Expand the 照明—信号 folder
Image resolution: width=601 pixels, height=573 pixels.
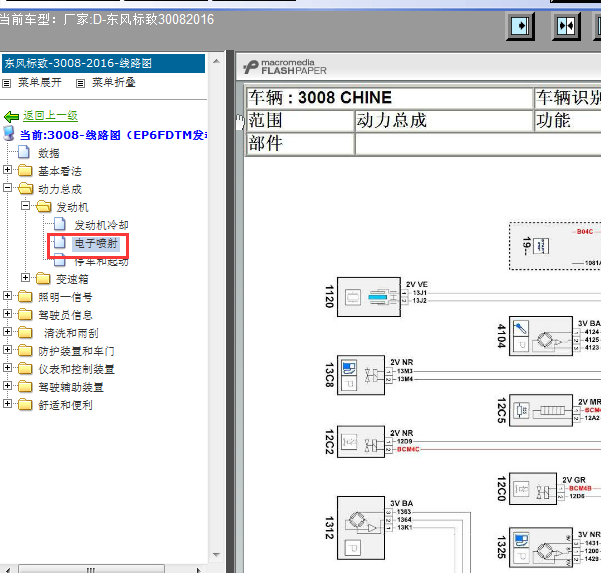point(7,296)
